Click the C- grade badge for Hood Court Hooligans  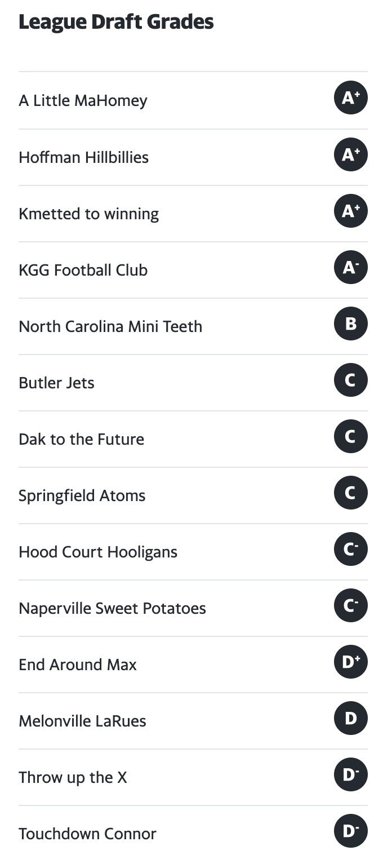(350, 549)
